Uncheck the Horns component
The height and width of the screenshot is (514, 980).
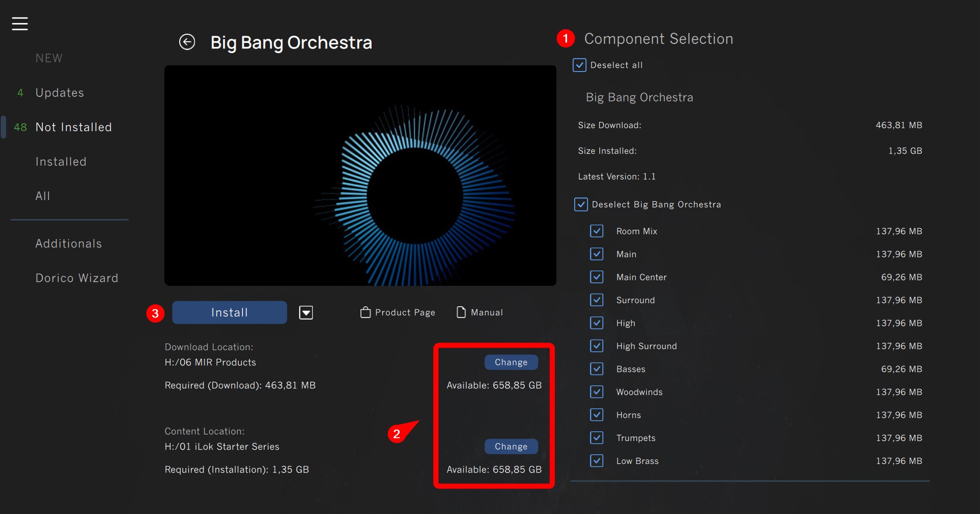[597, 415]
